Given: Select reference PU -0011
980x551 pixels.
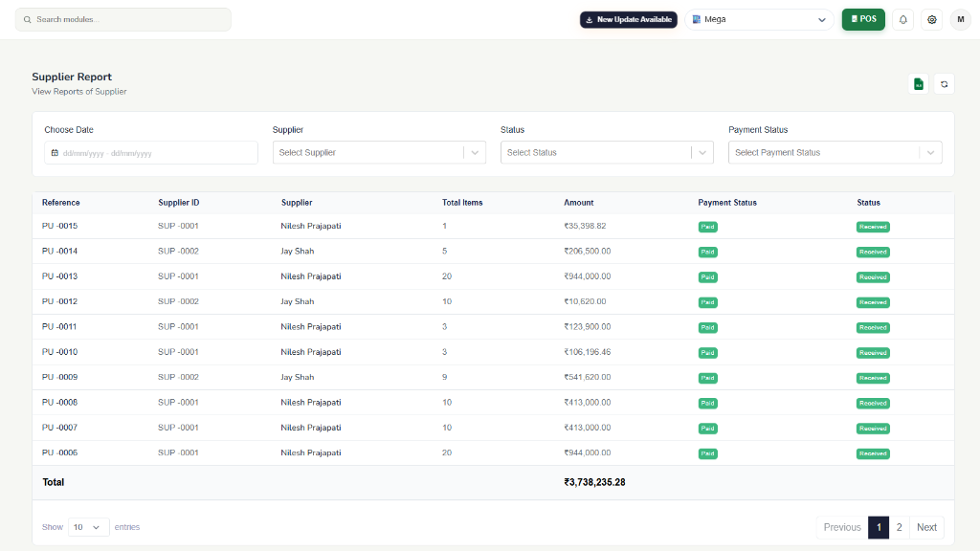Looking at the screenshot, I should click(59, 327).
